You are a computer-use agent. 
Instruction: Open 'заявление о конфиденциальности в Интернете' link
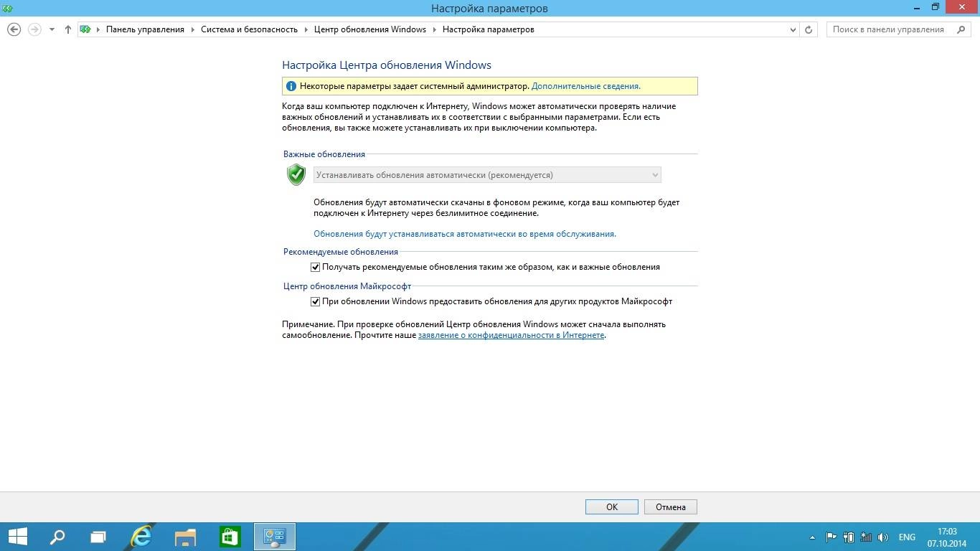(x=511, y=335)
